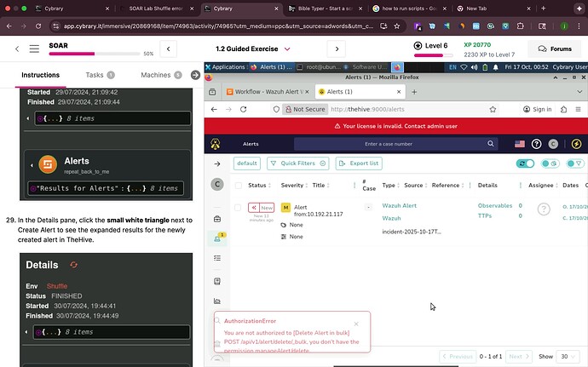Select SOAR Lab Shuffle error Chrome tab
The width and height of the screenshot is (588, 367).
(156, 9)
